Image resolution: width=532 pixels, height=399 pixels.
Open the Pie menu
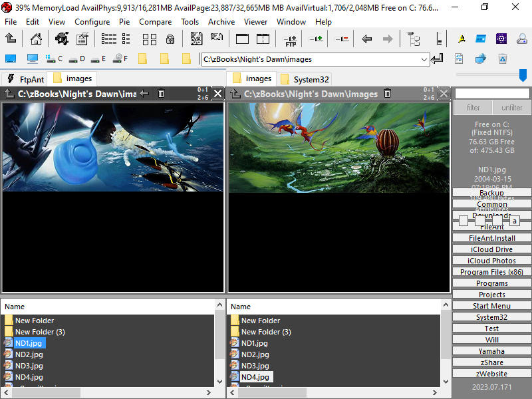pos(124,22)
